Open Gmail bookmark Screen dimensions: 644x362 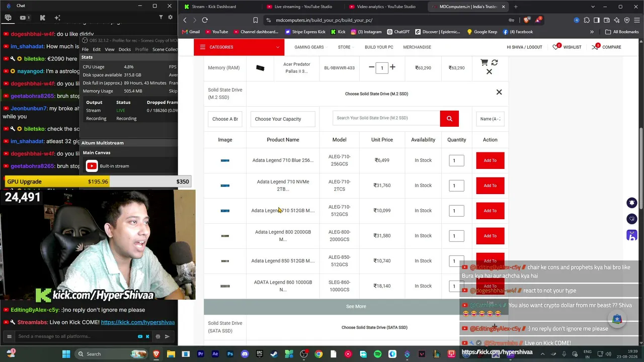click(x=191, y=32)
